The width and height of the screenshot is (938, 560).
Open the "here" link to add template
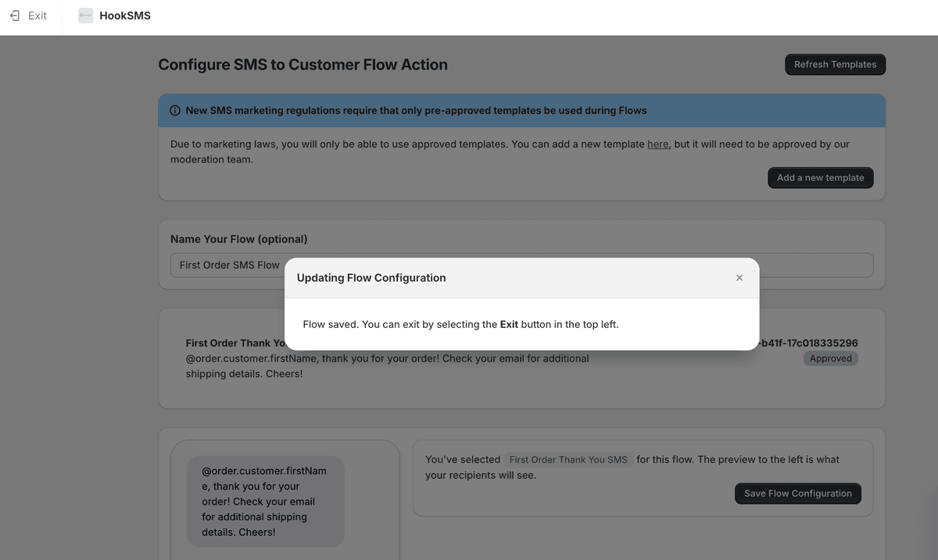point(657,144)
